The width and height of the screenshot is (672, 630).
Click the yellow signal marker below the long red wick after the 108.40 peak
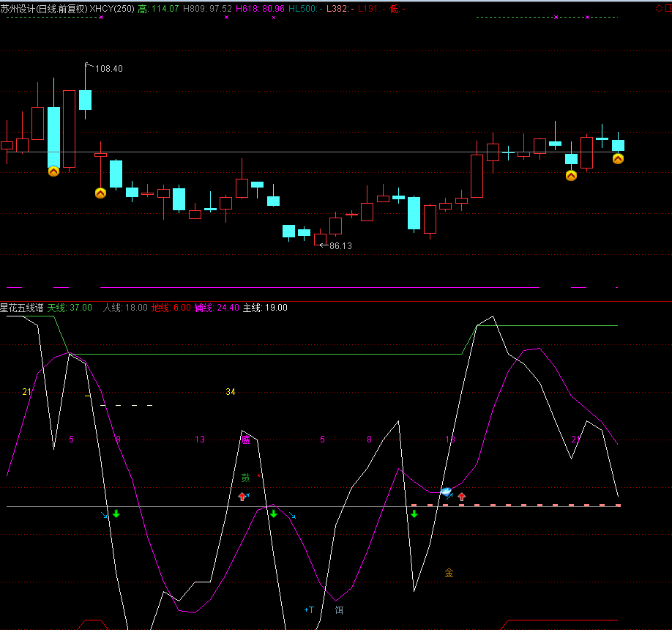(100, 193)
